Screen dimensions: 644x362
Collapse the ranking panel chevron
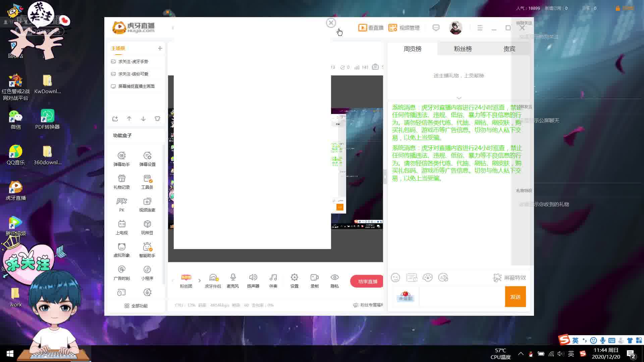[459, 98]
